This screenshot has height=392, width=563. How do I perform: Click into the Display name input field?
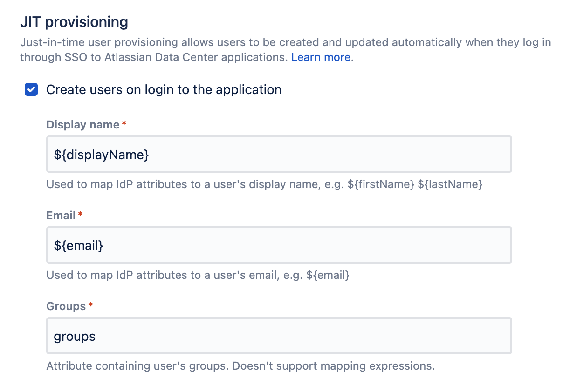coord(279,154)
